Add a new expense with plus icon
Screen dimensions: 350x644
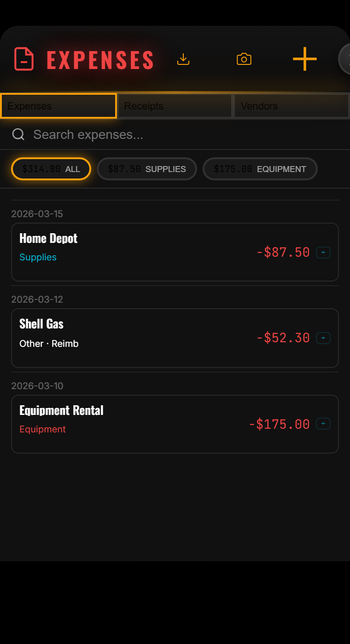(304, 59)
